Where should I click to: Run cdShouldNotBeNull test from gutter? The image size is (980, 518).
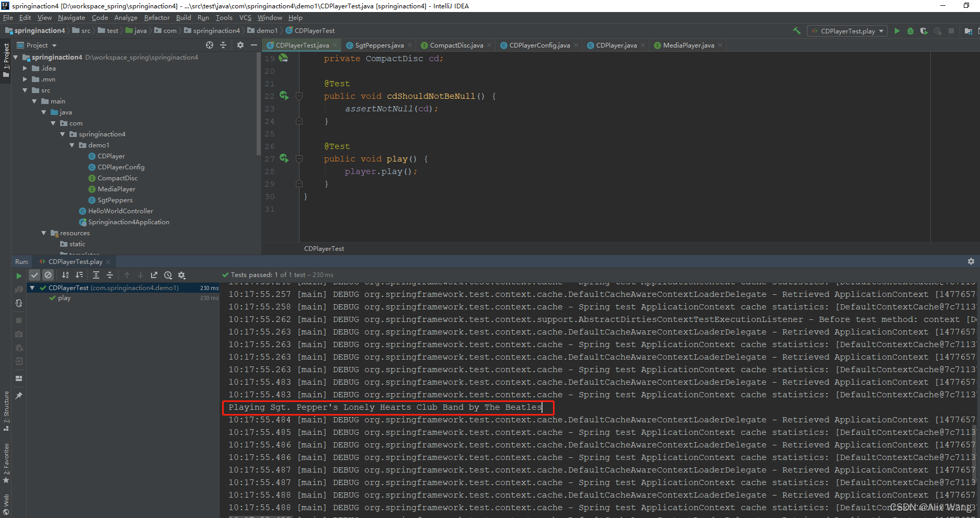(284, 96)
